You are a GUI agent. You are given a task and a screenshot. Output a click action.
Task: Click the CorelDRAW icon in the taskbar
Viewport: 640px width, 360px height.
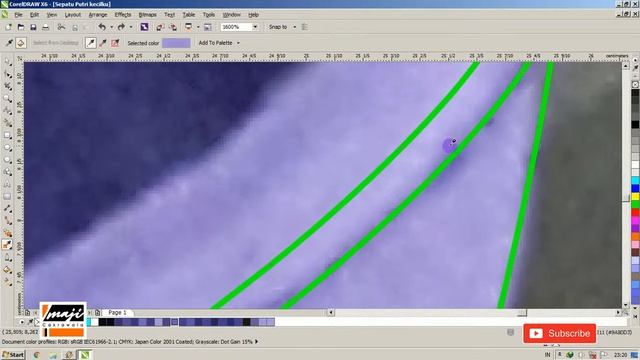click(x=84, y=355)
